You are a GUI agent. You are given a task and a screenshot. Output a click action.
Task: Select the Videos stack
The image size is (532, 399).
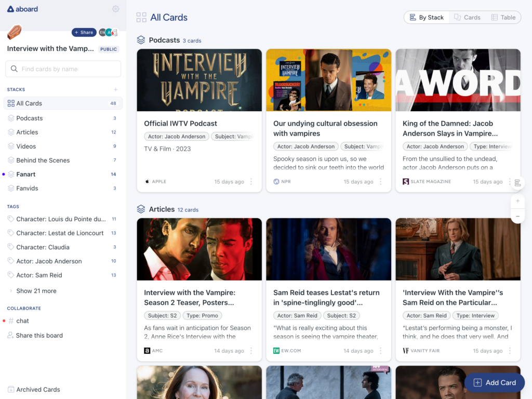click(63, 146)
